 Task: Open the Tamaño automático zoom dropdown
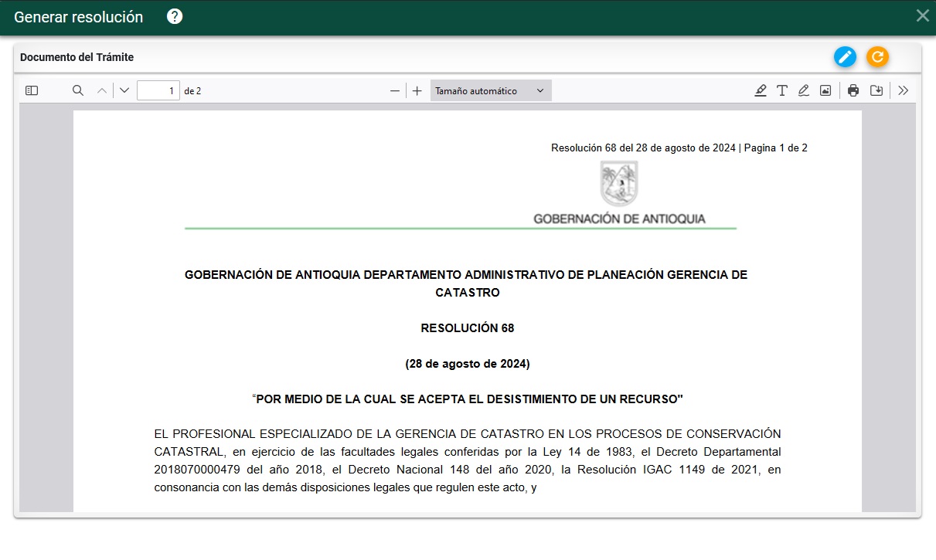pyautogui.click(x=490, y=90)
